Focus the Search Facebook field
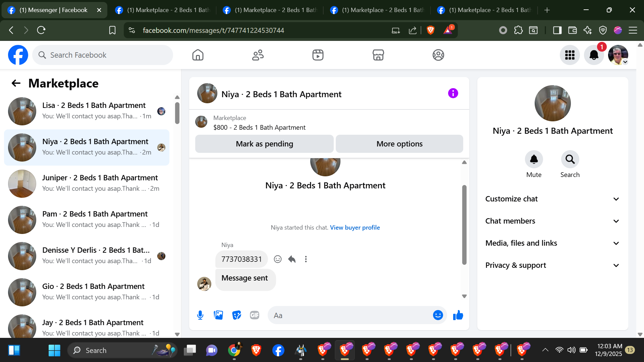 click(103, 55)
